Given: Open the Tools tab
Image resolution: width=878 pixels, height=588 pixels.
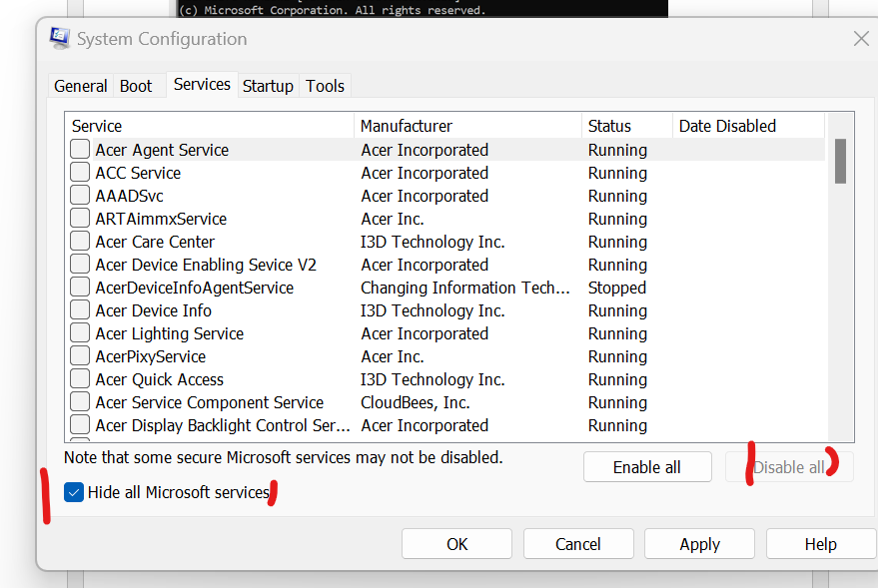Looking at the screenshot, I should pyautogui.click(x=325, y=86).
